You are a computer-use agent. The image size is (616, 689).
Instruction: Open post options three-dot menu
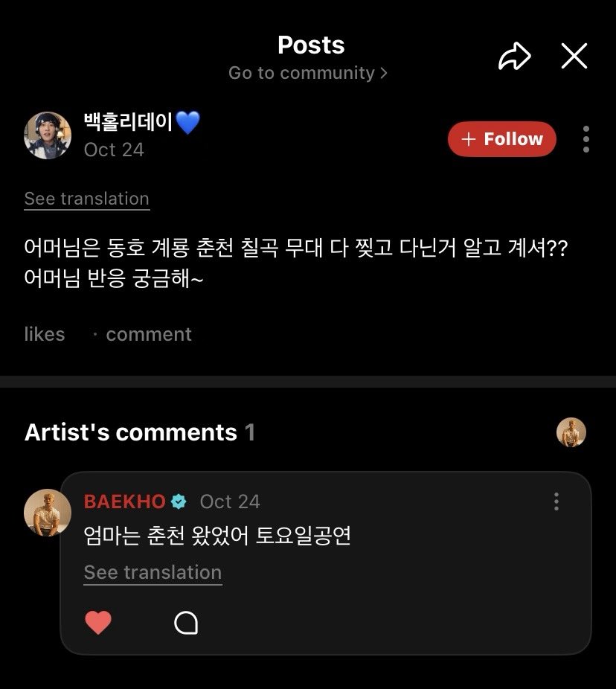(585, 139)
